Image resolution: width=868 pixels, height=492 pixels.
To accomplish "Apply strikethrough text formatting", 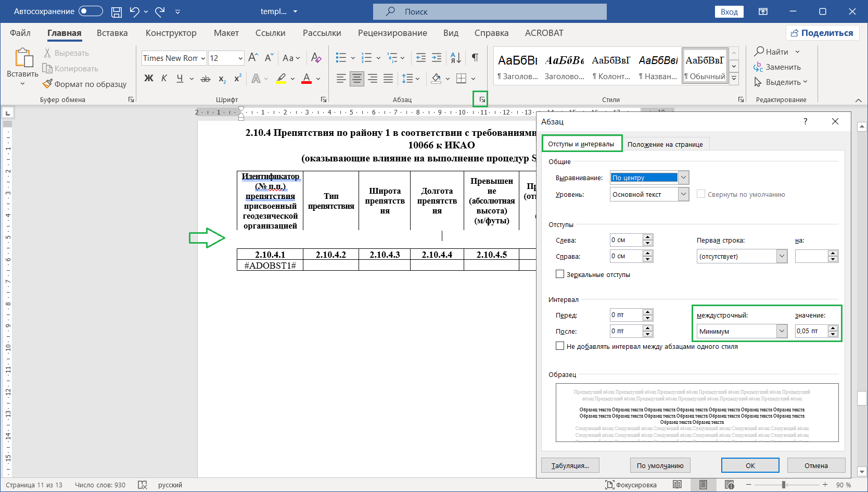I will [206, 79].
